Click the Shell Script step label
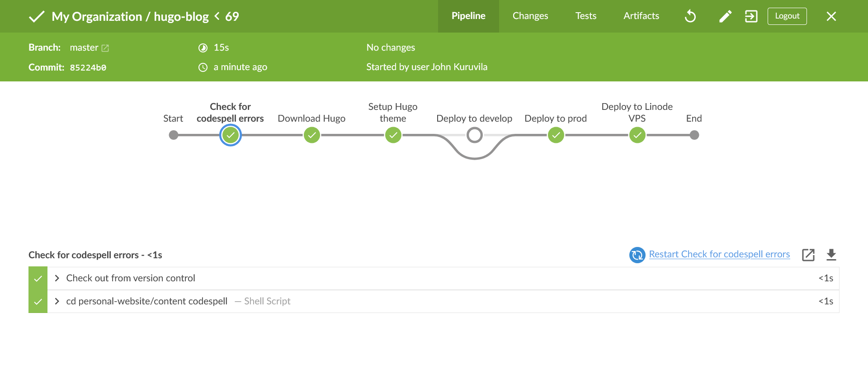 [x=267, y=301]
